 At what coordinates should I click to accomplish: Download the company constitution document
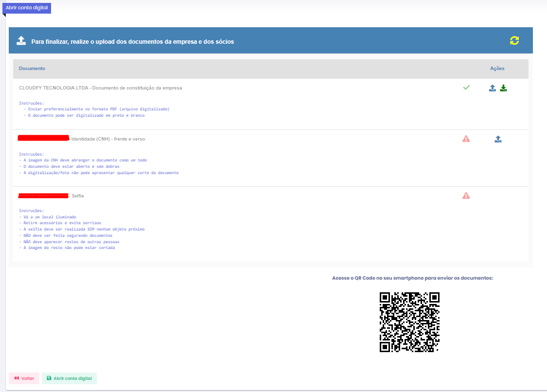(x=503, y=88)
